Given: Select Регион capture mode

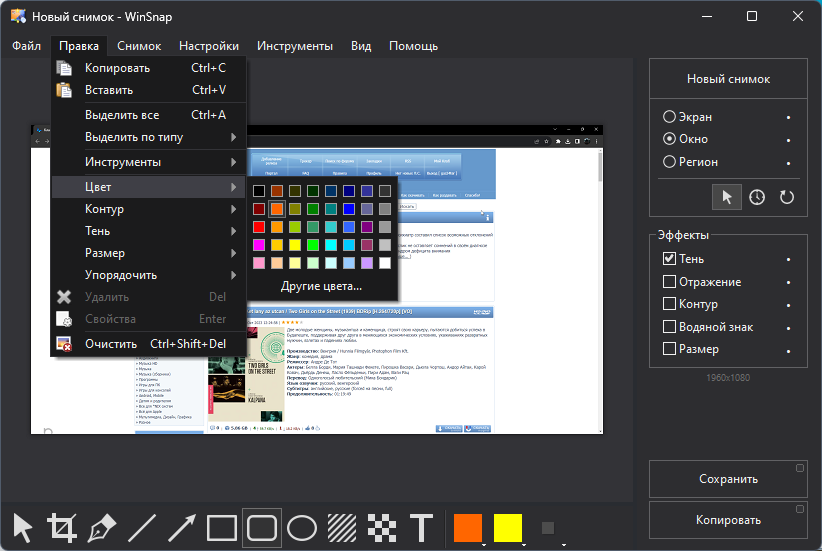Looking at the screenshot, I should pyautogui.click(x=690, y=162).
